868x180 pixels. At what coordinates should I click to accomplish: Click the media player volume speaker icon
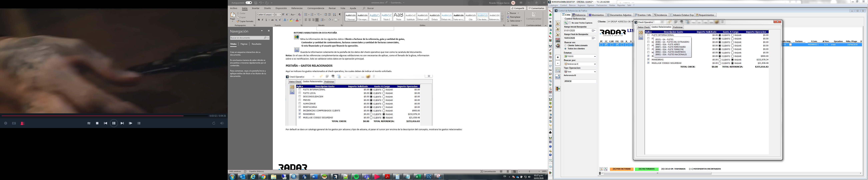pyautogui.click(x=222, y=123)
